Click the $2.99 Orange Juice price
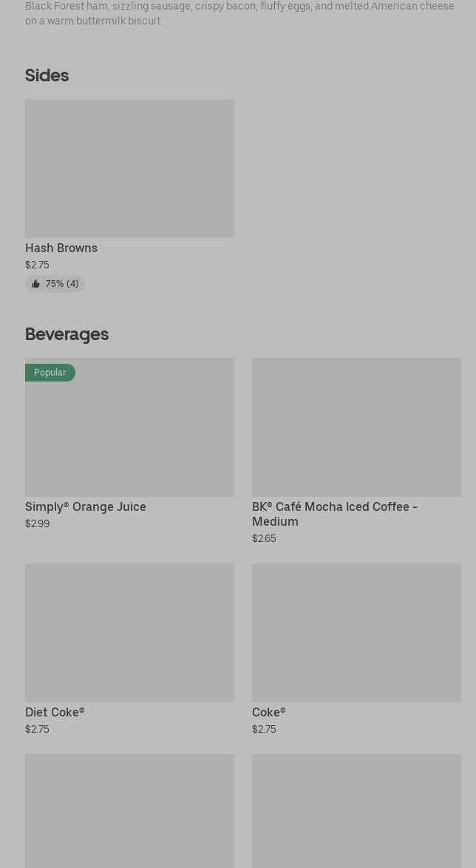The image size is (476, 868). click(x=37, y=524)
